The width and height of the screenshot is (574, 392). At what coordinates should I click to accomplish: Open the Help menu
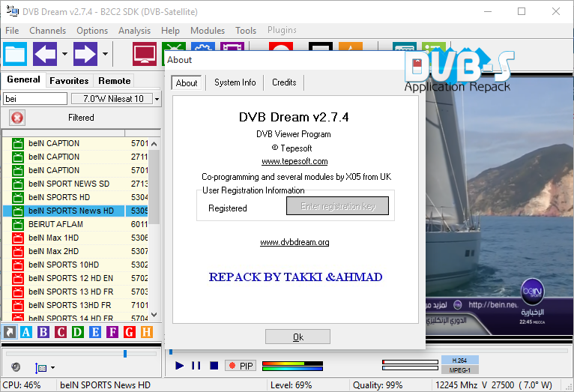[x=170, y=31]
